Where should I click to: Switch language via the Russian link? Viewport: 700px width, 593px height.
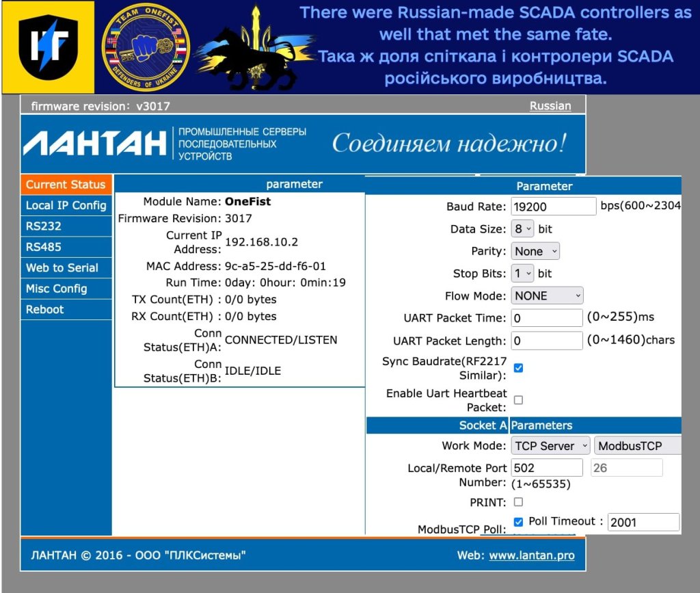(550, 105)
